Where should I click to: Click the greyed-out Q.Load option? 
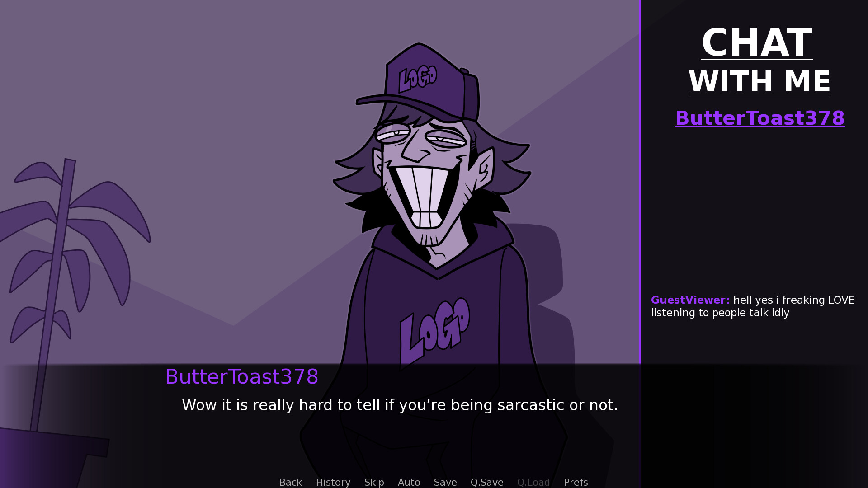(x=533, y=482)
